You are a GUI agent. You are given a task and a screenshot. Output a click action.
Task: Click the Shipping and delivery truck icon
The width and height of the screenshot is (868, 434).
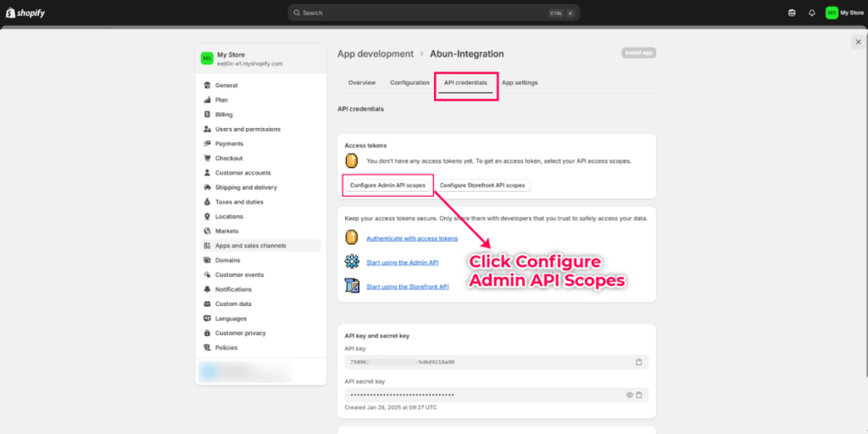coord(207,187)
